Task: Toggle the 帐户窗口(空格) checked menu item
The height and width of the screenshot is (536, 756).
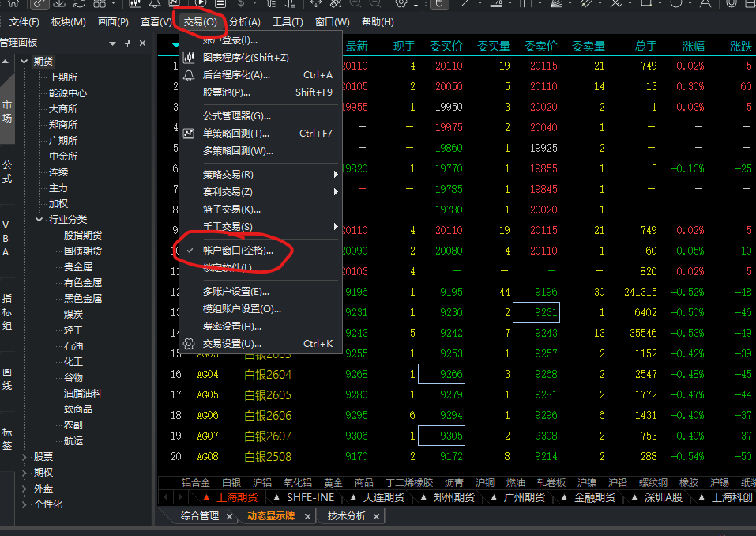Action: (261, 251)
